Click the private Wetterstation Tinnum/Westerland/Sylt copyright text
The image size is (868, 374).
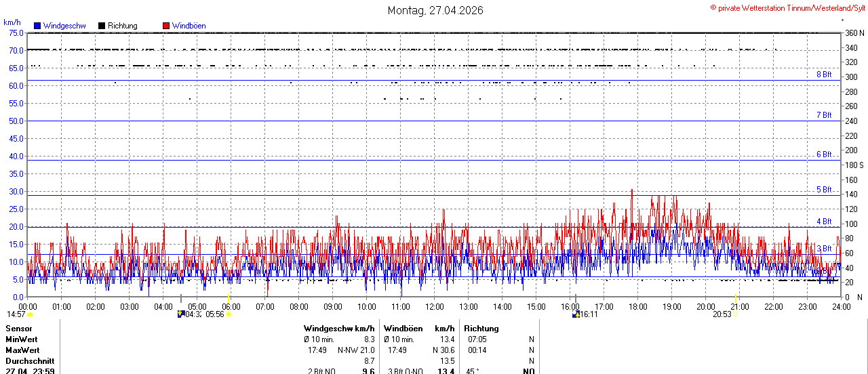[x=788, y=8]
